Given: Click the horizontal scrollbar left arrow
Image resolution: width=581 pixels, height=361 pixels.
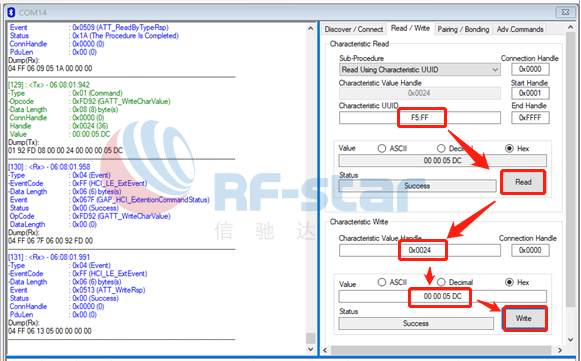Looking at the screenshot, I should click(x=325, y=350).
